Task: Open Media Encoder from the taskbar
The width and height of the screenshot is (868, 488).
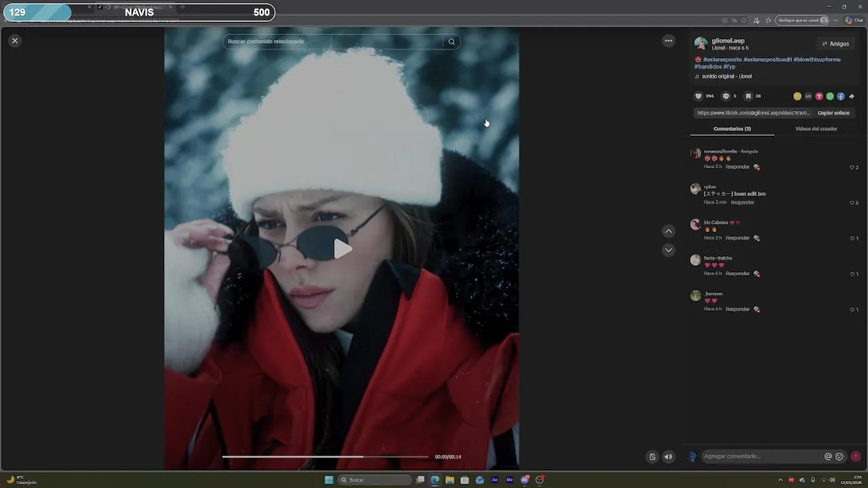Action: [509, 480]
